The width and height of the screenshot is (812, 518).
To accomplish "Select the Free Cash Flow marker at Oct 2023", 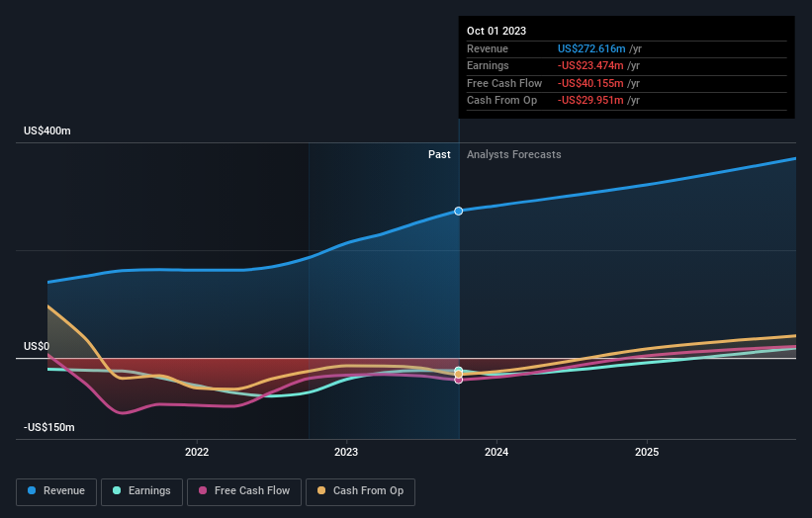I will pos(458,380).
